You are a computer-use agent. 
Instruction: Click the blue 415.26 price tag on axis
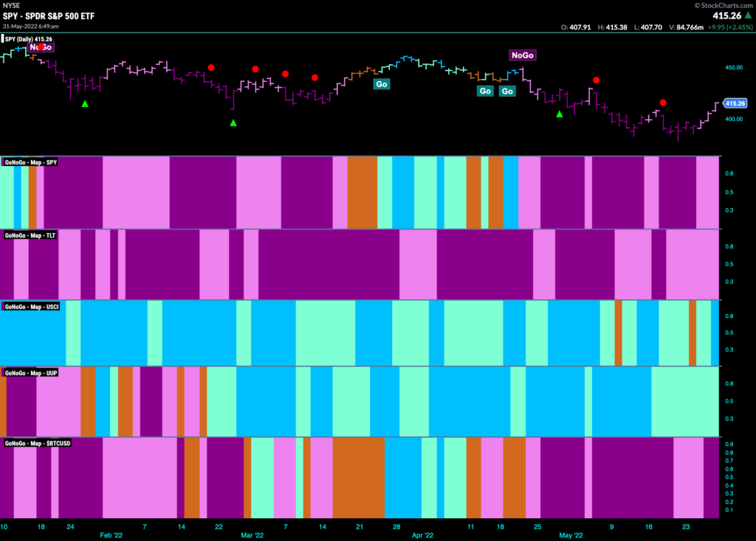tap(735, 103)
